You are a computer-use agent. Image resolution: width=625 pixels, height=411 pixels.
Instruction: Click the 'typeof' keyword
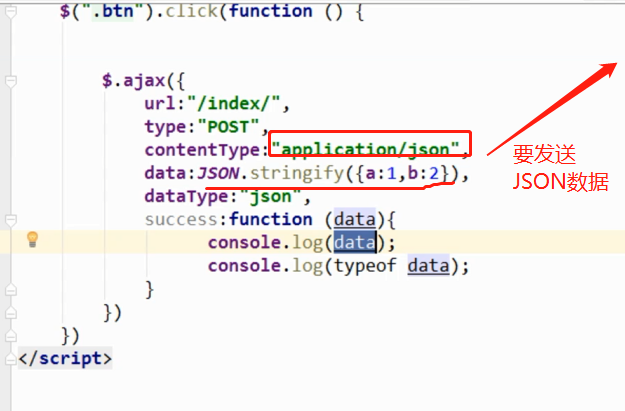tap(365, 266)
